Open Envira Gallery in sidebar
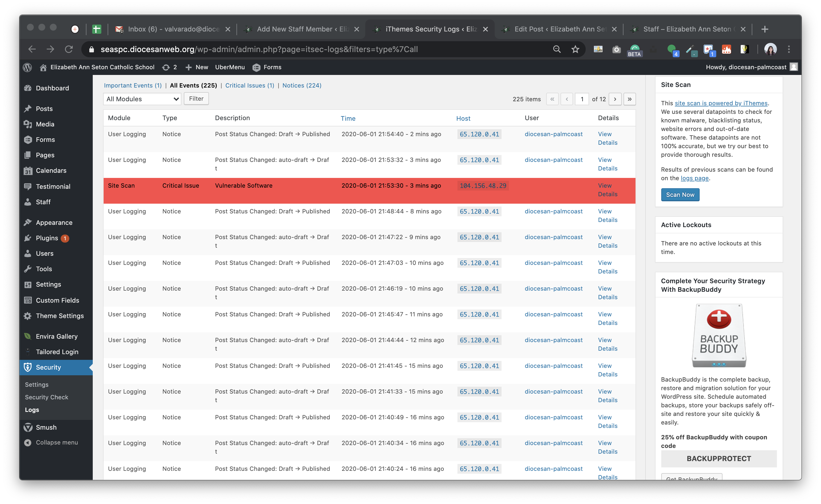The height and width of the screenshot is (504, 821). 56,336
